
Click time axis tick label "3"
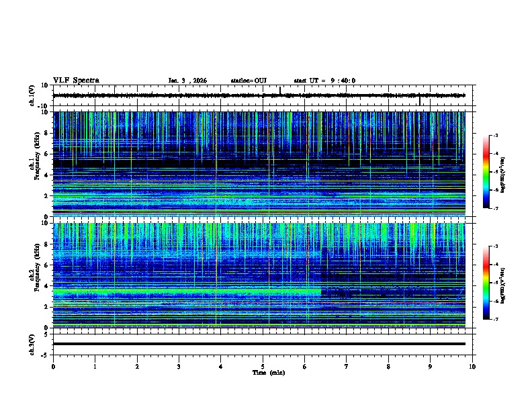(x=179, y=367)
